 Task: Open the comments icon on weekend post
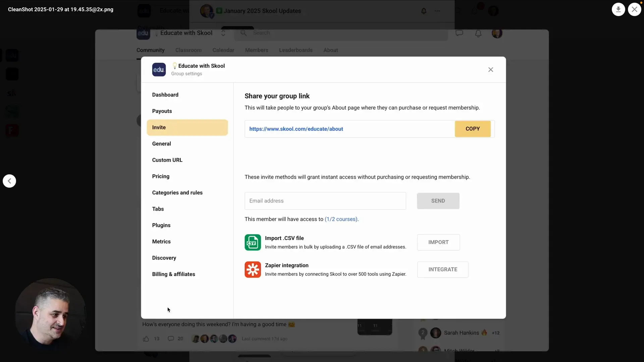171,339
